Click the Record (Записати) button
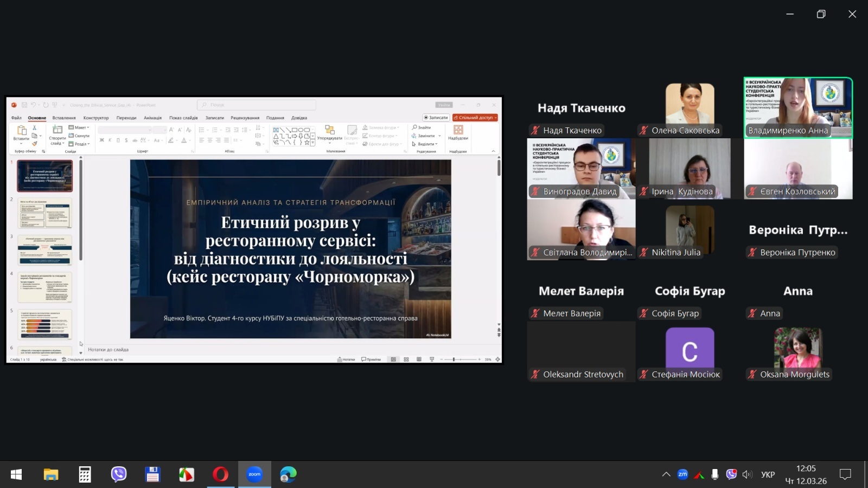 [x=436, y=118]
